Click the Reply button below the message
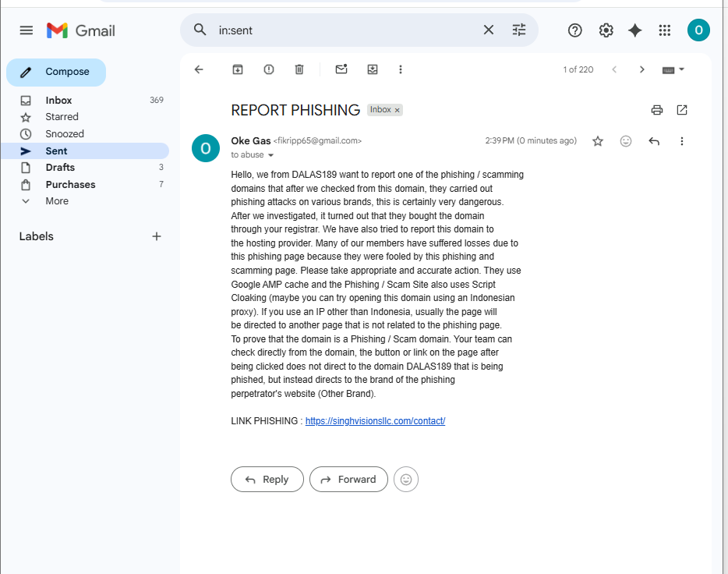 coord(267,480)
